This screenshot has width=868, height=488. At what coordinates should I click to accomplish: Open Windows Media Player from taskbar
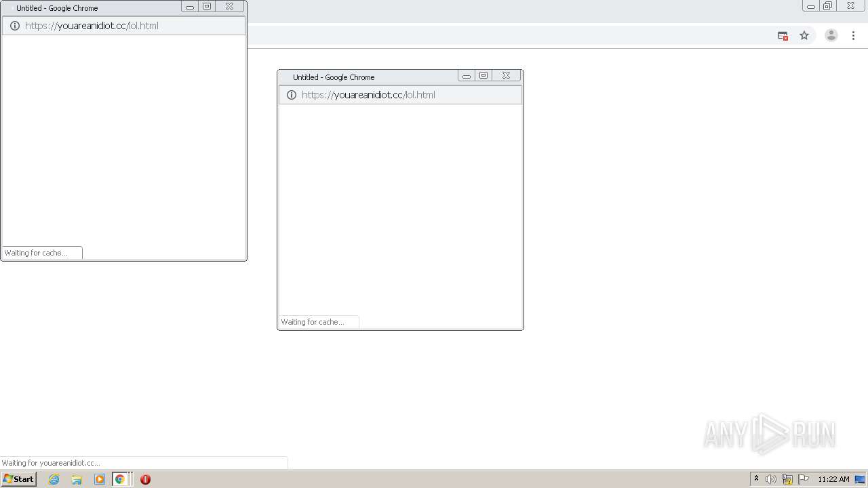point(100,479)
